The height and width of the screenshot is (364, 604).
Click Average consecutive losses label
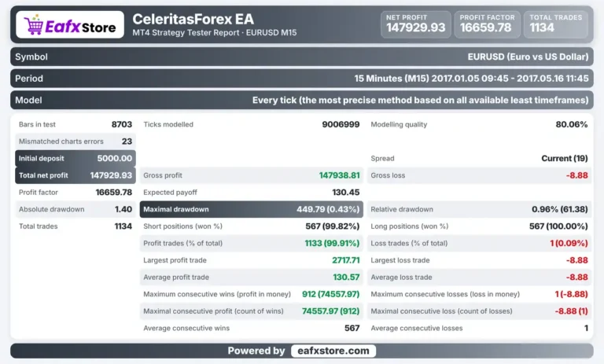[417, 328]
